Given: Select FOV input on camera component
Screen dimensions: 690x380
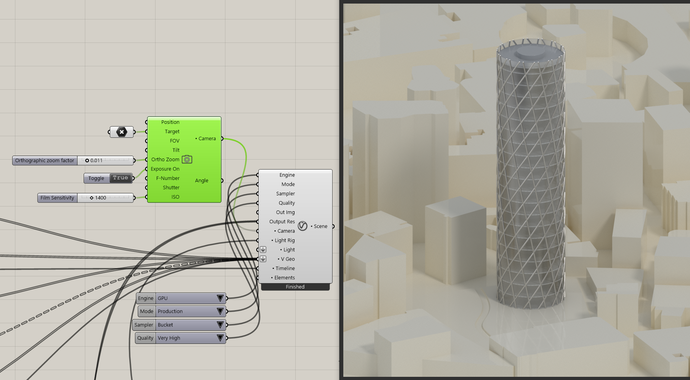Looking at the screenshot, I should [x=174, y=141].
